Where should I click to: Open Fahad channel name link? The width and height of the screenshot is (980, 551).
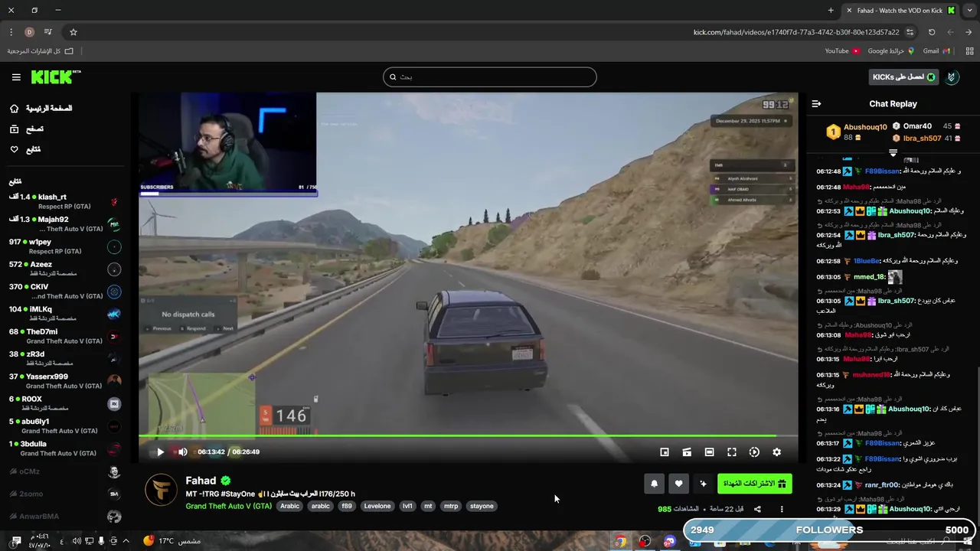click(x=201, y=481)
